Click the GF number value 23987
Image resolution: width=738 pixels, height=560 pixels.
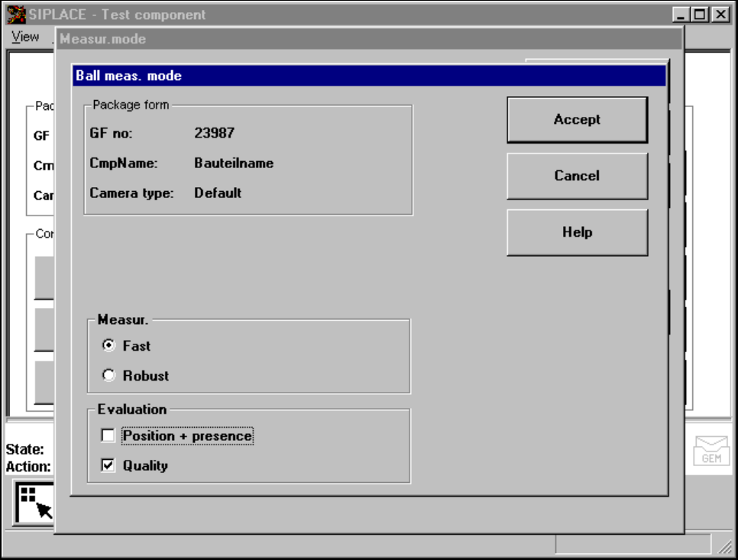click(x=214, y=133)
